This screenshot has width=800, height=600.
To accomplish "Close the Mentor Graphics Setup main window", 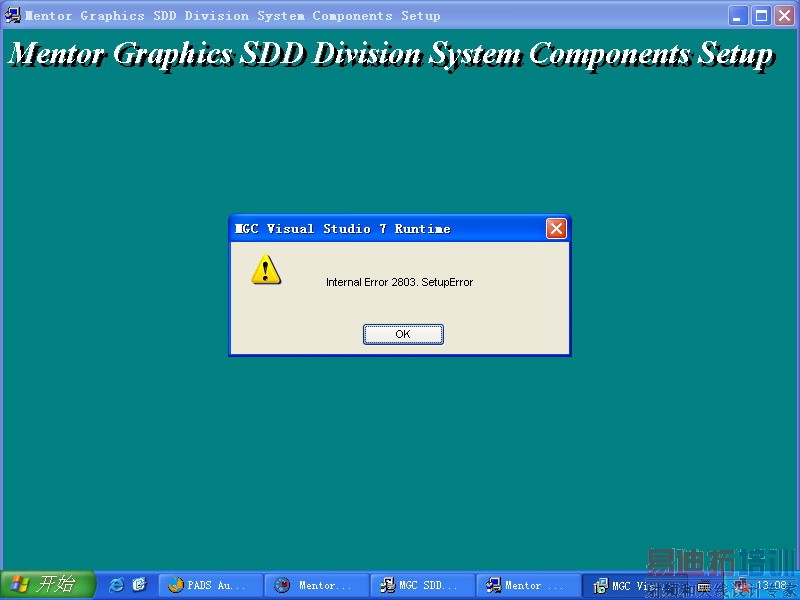I will (x=785, y=16).
